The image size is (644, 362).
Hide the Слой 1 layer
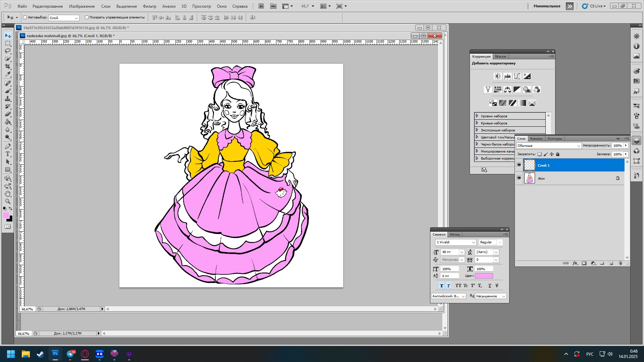point(519,165)
